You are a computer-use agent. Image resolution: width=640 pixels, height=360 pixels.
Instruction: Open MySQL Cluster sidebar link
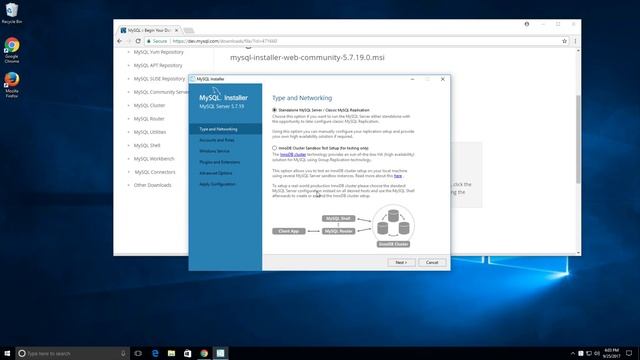(149, 105)
